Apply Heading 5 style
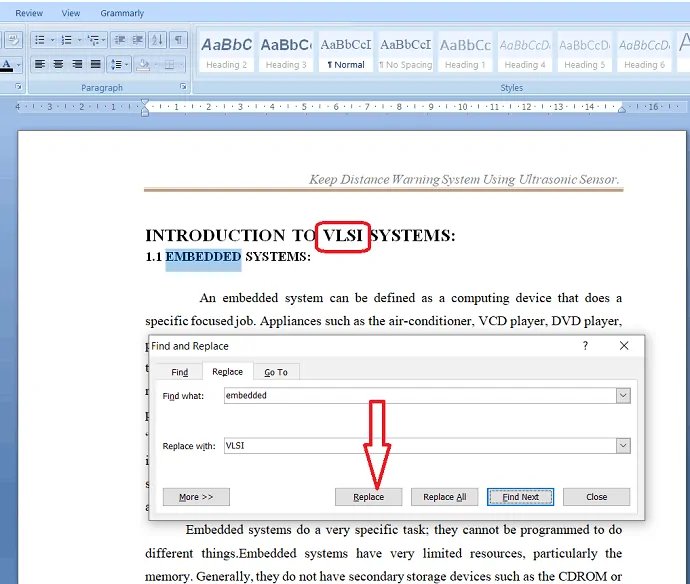The width and height of the screenshot is (690, 584). (584, 53)
